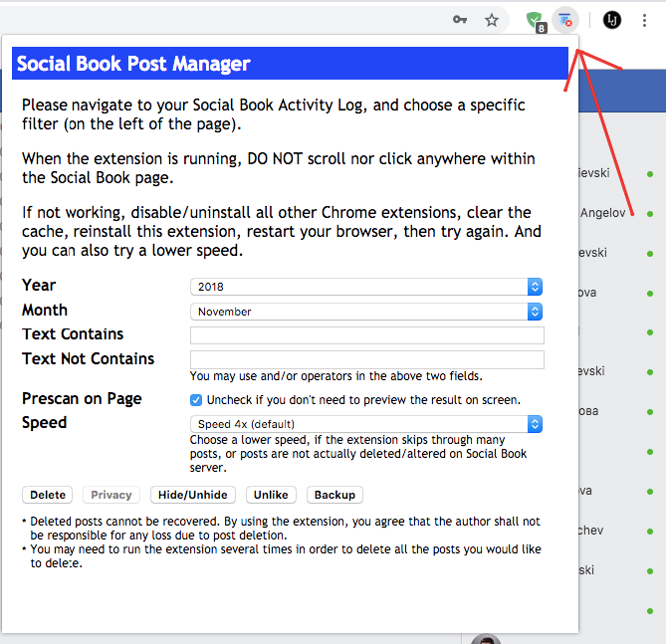Click the 'Social Book Post Manager' title
Screen dimensions: 666x644
point(133,64)
